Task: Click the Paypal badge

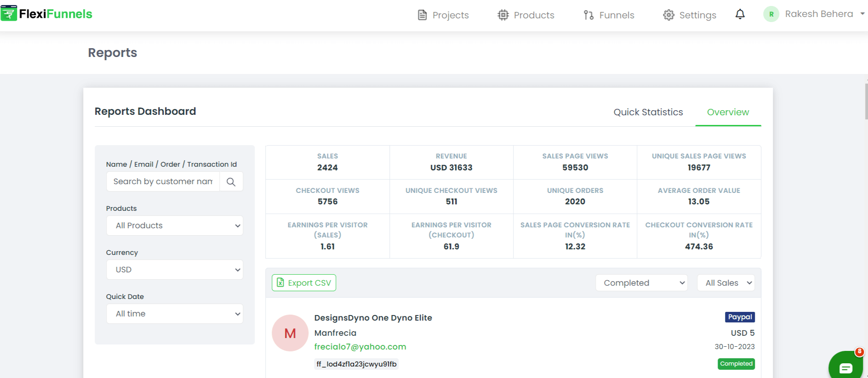Action: pyautogui.click(x=740, y=317)
